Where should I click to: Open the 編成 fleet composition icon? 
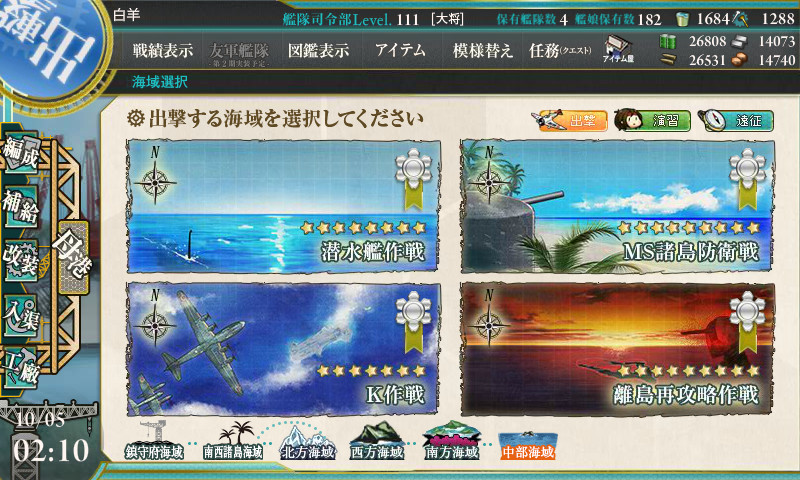[21, 155]
